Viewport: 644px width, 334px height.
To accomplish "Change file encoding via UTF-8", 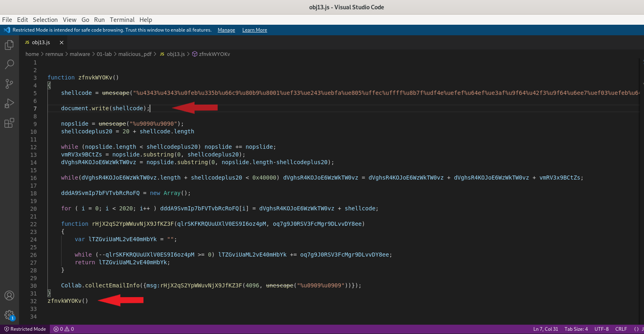I will point(601,329).
